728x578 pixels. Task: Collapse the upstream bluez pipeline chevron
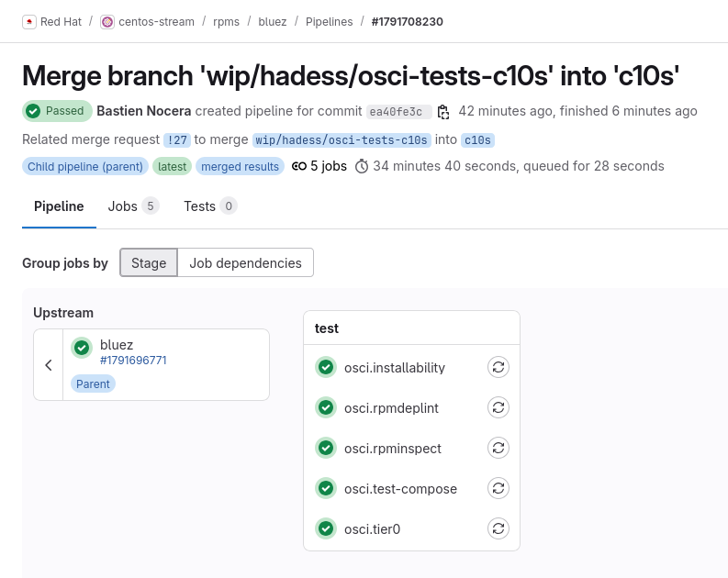coord(49,365)
